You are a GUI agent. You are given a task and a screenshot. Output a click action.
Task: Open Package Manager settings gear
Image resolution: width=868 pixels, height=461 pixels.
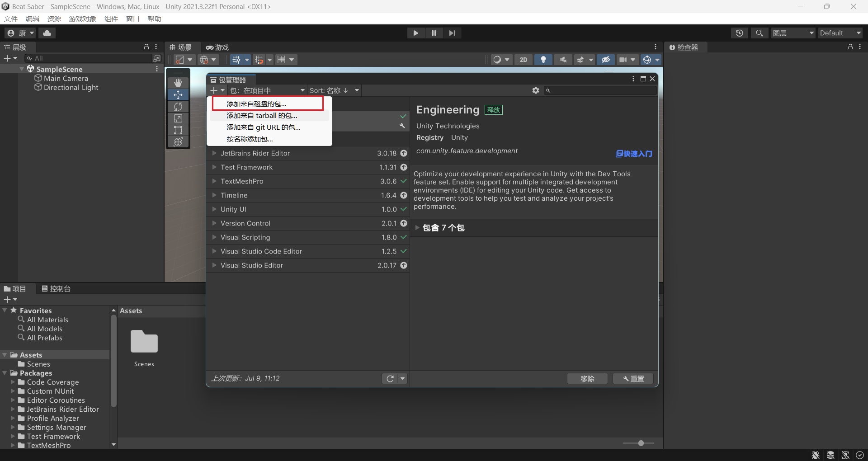[x=536, y=90]
